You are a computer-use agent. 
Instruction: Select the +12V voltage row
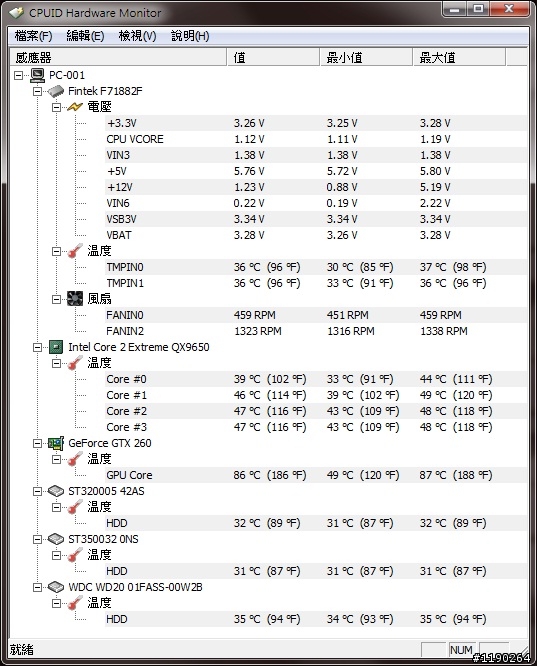[316, 187]
